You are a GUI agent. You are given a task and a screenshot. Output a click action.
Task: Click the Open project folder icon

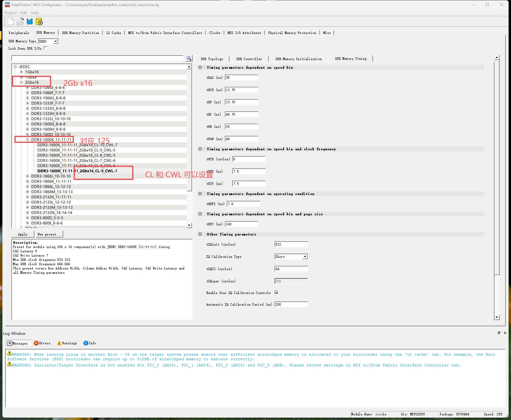(20, 21)
